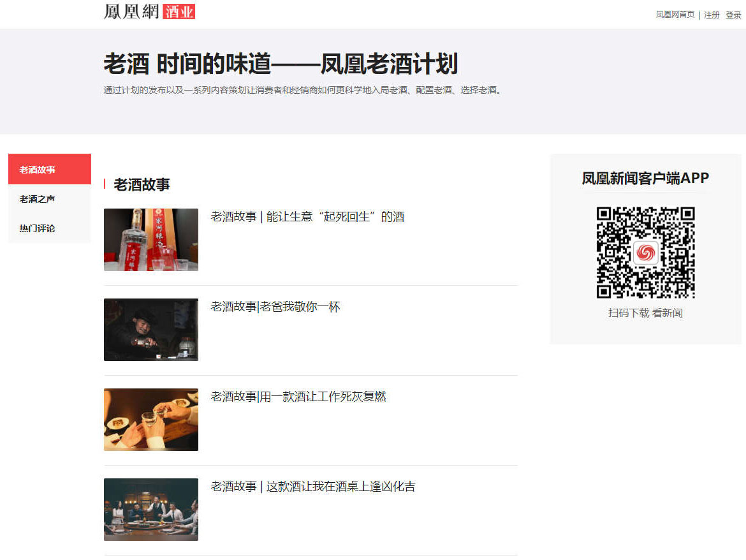Click the 凤凰新闻 app QR code

646,253
